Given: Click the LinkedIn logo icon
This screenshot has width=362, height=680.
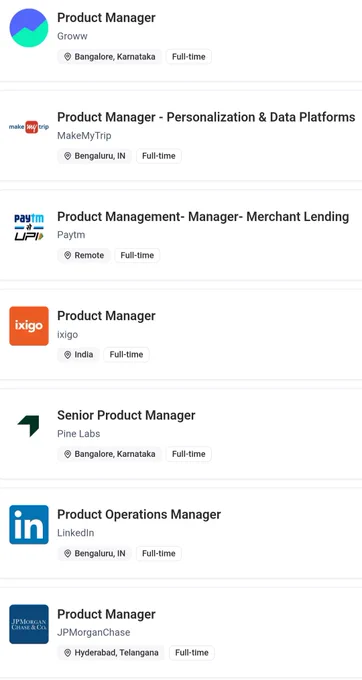Looking at the screenshot, I should (29, 524).
